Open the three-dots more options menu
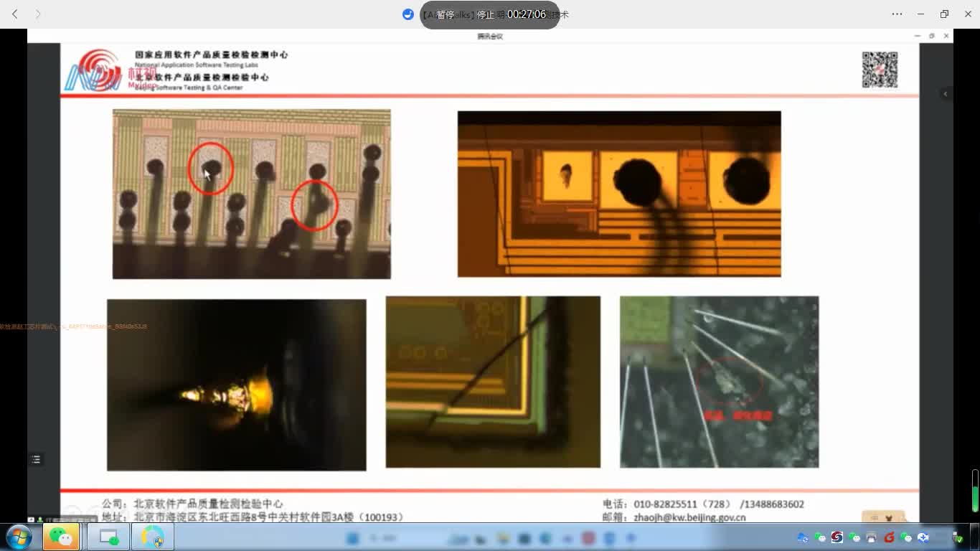Viewport: 980px width, 551px height. pos(897,14)
